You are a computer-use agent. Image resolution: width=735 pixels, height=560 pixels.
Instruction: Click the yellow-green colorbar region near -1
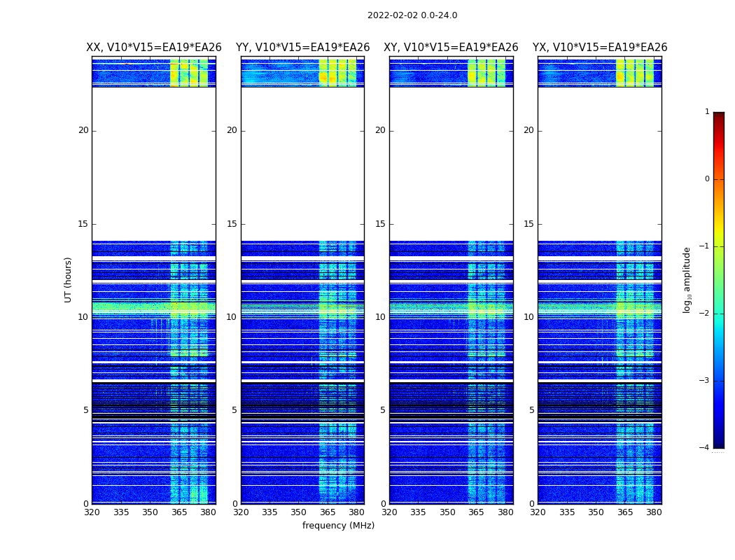[x=719, y=246]
